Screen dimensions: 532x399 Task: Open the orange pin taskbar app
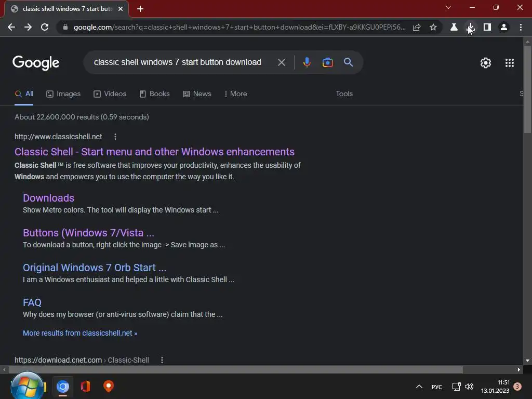(x=108, y=386)
